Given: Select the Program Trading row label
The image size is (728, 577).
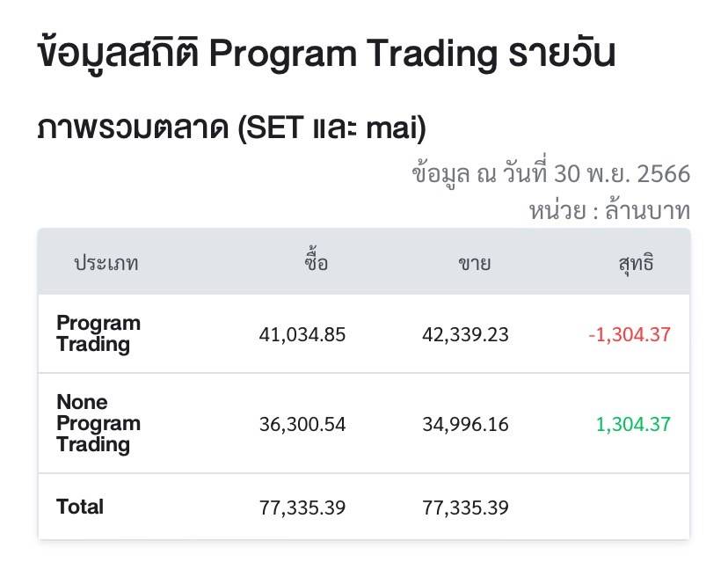Looking at the screenshot, I should [x=98, y=333].
